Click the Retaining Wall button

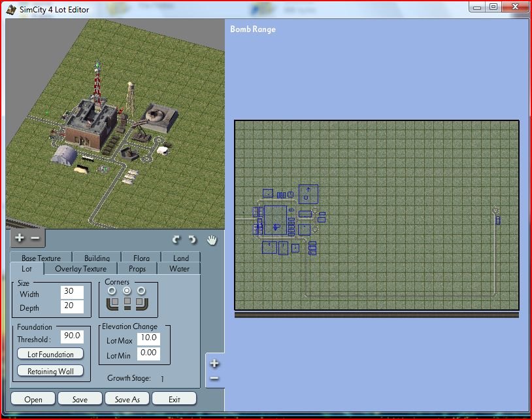click(50, 371)
